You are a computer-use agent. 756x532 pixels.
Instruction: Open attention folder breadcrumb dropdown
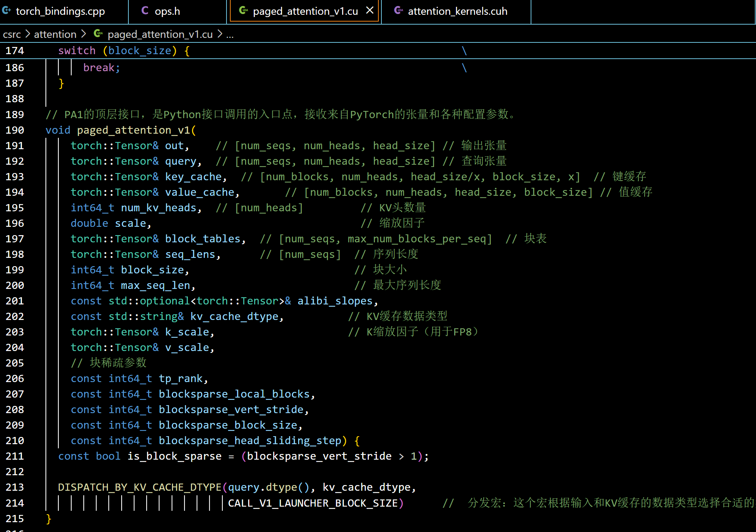click(55, 34)
